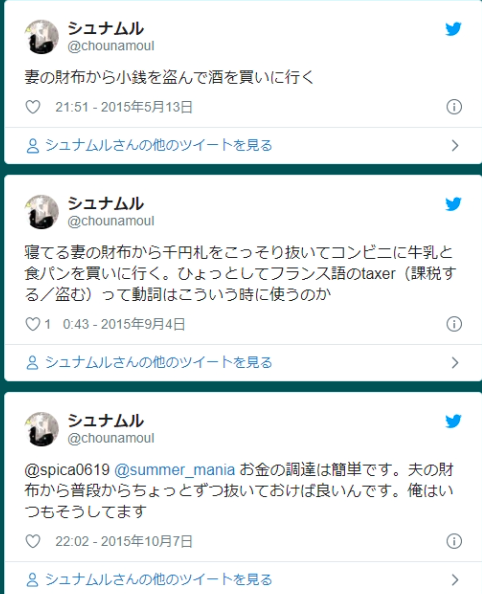Expand chevron in the third tweet's footer

455,580
